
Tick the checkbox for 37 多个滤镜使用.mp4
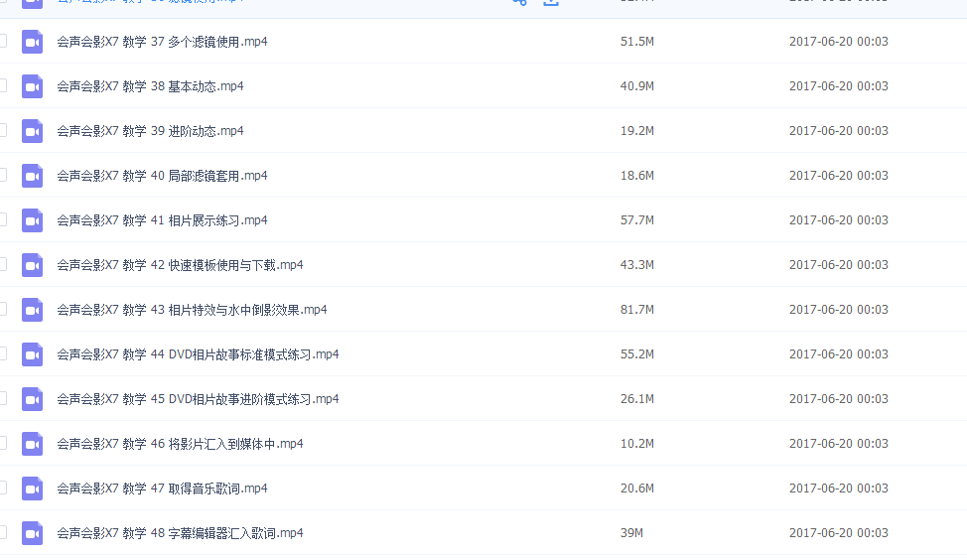pyautogui.click(x=3, y=42)
